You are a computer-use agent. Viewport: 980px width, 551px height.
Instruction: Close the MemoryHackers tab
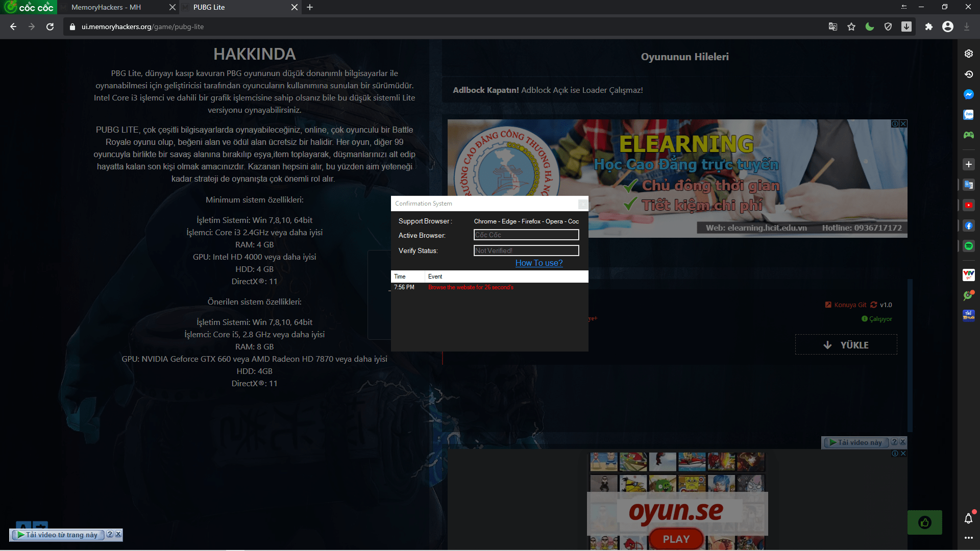click(x=172, y=7)
